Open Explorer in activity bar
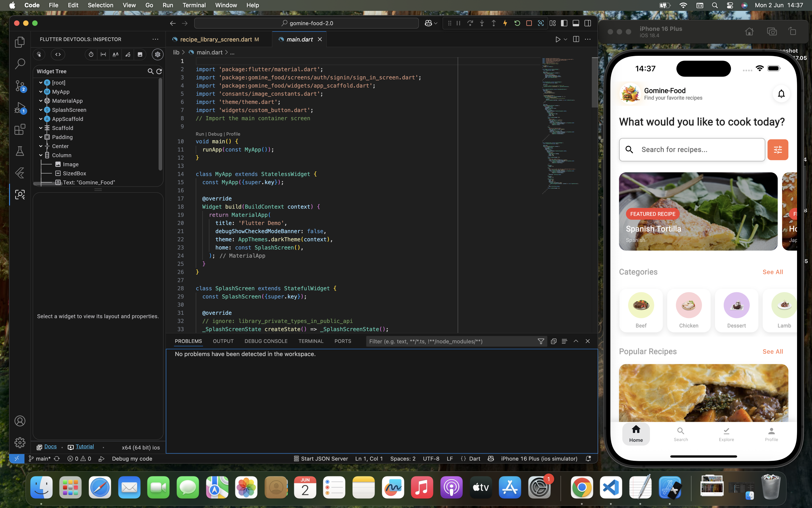 point(20,42)
